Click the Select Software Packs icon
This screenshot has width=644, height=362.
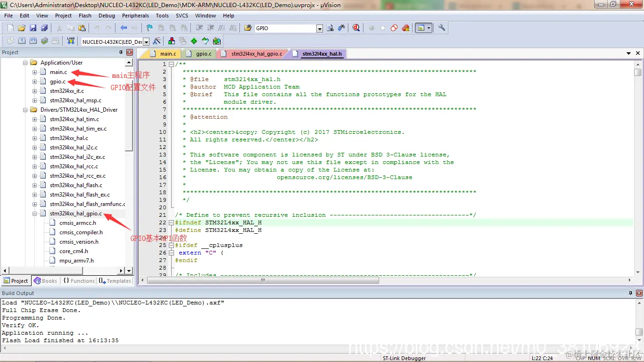[x=205, y=41]
